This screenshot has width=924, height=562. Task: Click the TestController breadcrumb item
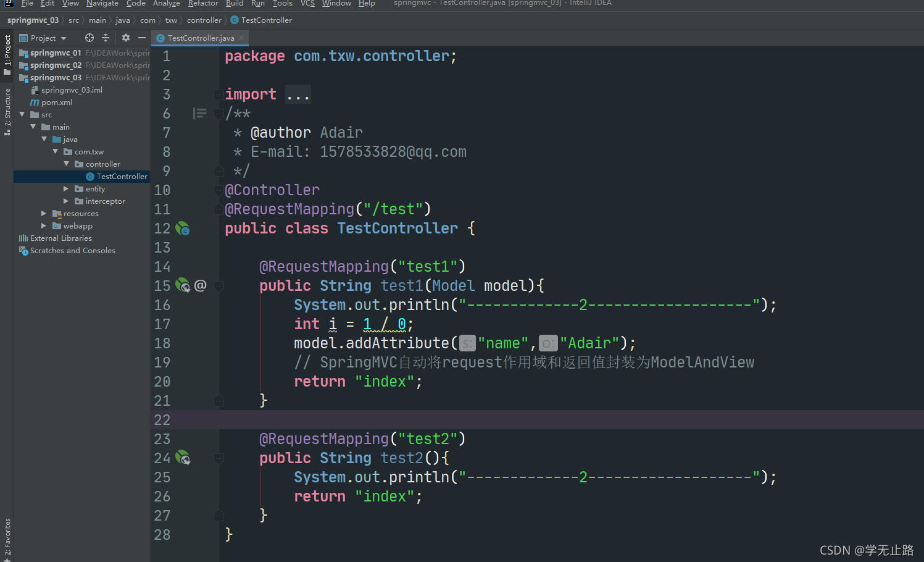(x=267, y=20)
